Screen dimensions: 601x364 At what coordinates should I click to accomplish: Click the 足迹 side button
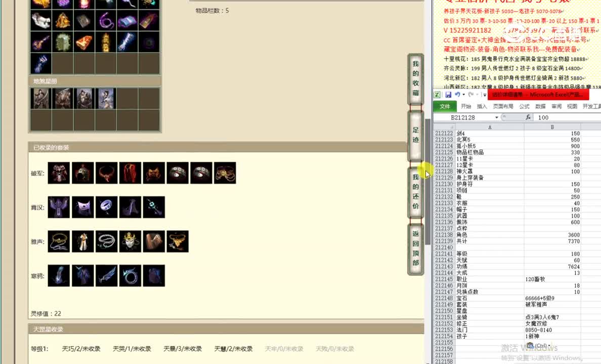pyautogui.click(x=415, y=135)
